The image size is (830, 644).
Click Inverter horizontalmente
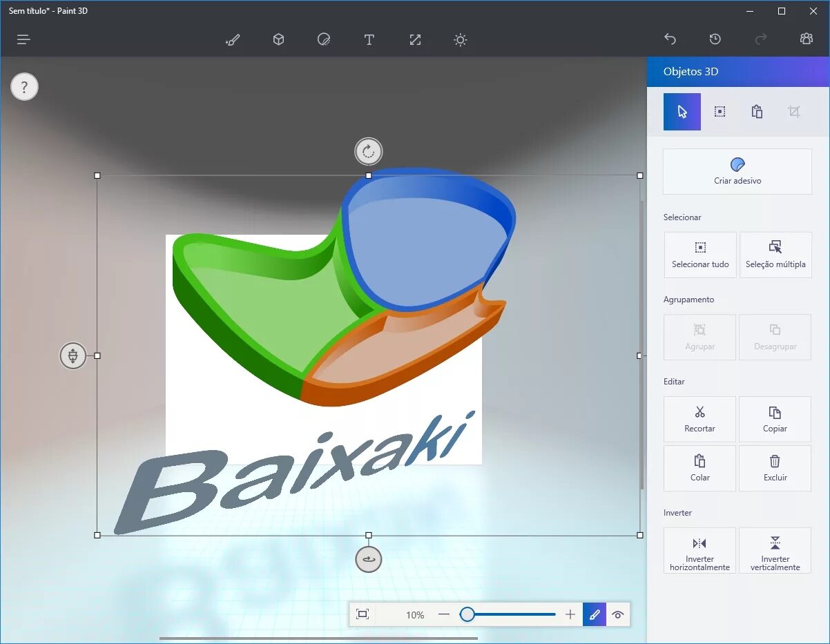(x=700, y=551)
